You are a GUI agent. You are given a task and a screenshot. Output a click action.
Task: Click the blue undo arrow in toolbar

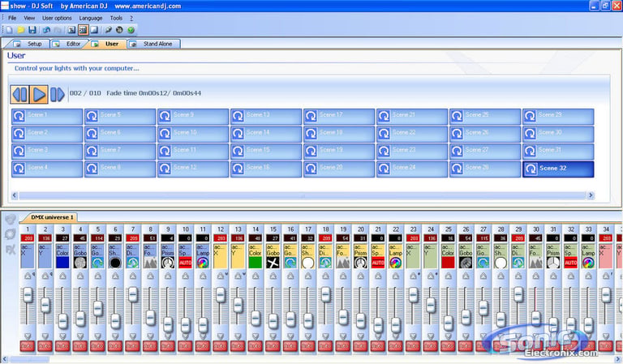click(x=46, y=30)
